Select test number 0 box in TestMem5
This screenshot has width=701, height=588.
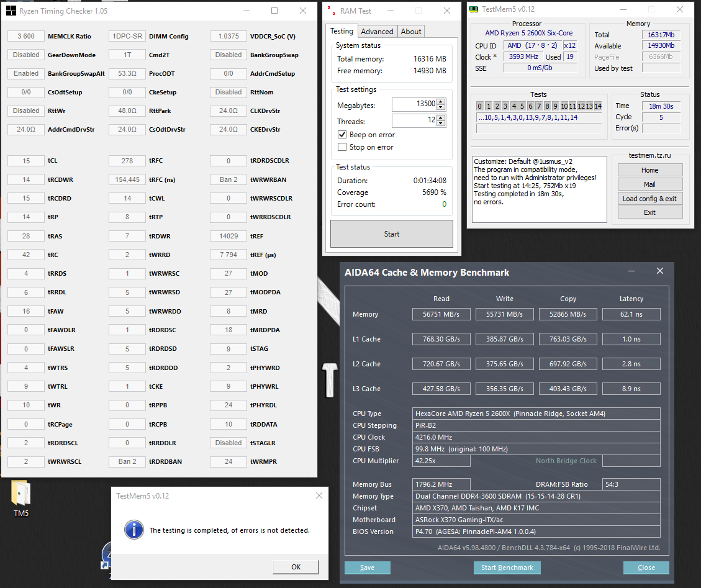(x=480, y=106)
